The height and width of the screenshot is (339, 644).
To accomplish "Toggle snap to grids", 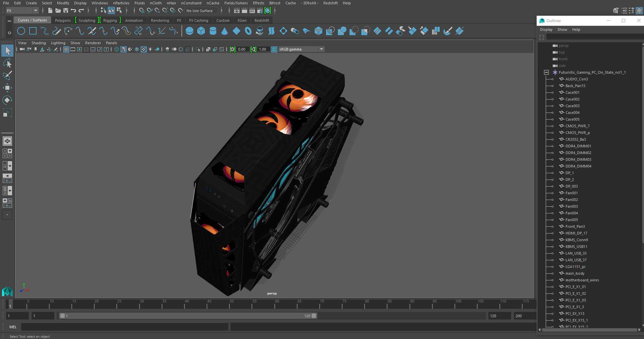I will (142, 11).
